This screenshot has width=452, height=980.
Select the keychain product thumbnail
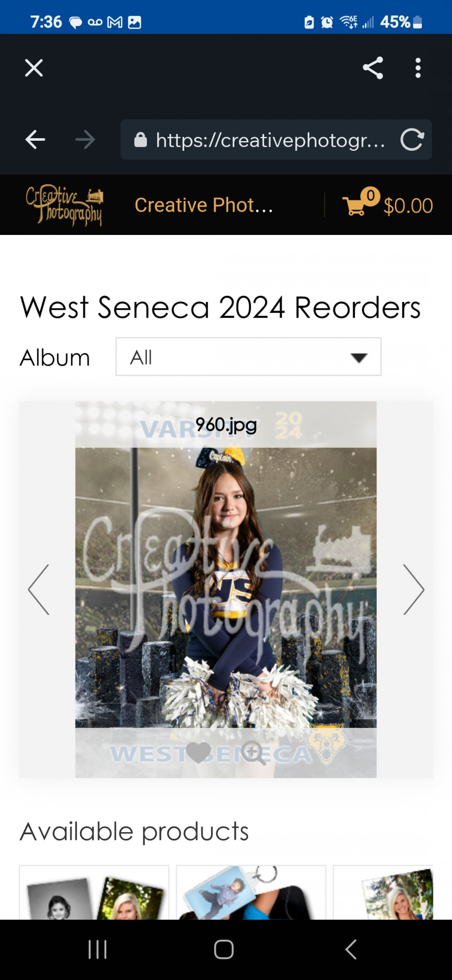pyautogui.click(x=251, y=892)
